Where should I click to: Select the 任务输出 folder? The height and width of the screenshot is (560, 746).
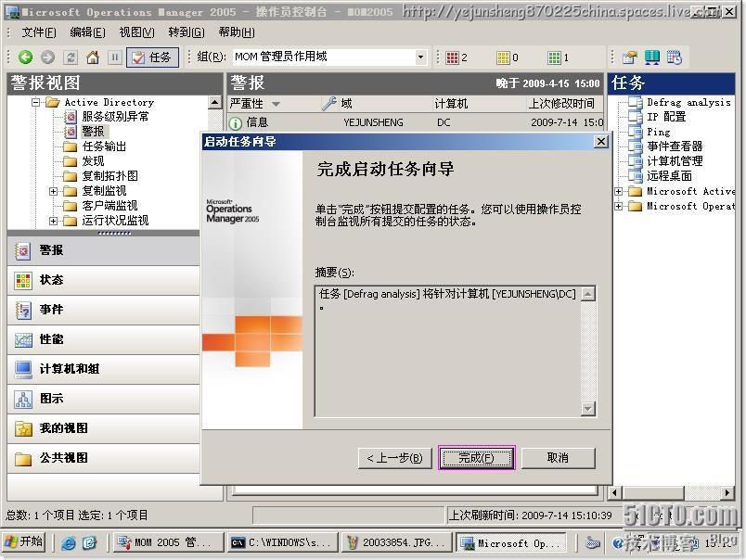(104, 146)
